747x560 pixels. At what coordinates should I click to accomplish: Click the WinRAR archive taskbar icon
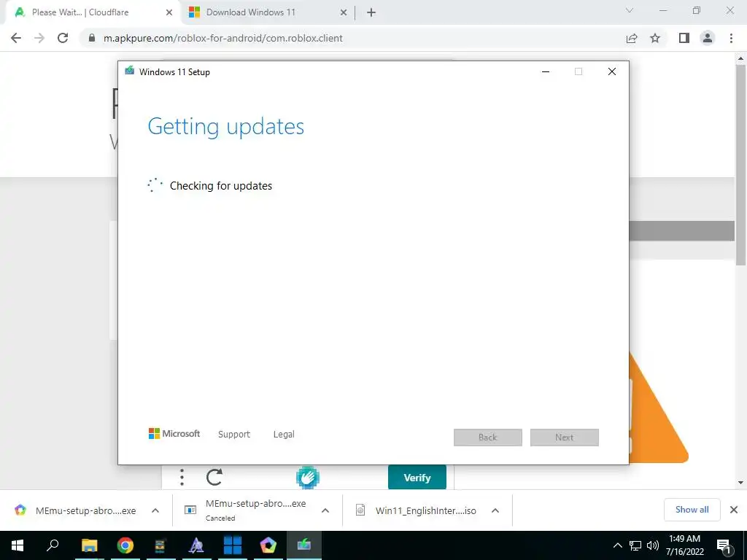click(160, 545)
